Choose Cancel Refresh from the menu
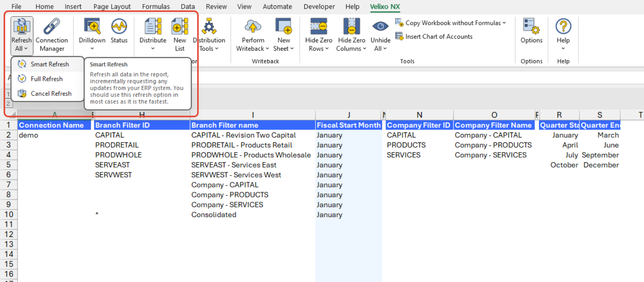This screenshot has width=644, height=282. pos(48,93)
